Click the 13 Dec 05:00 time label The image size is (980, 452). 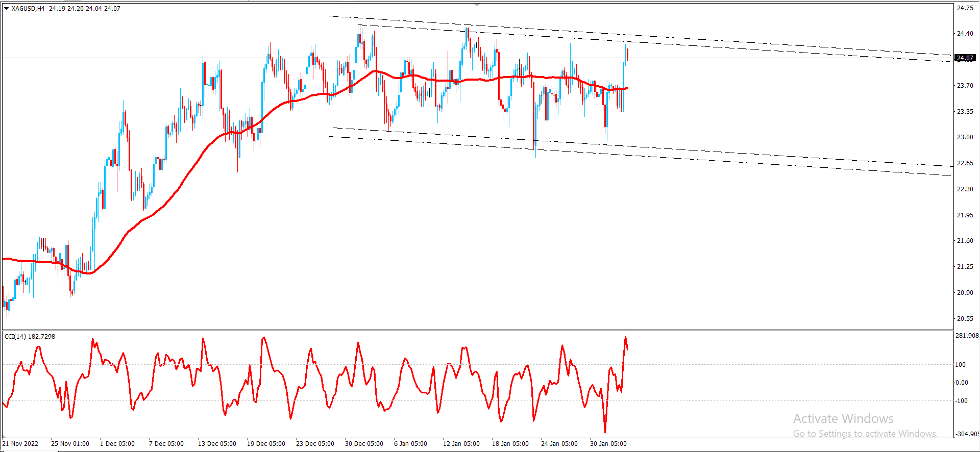(x=217, y=444)
